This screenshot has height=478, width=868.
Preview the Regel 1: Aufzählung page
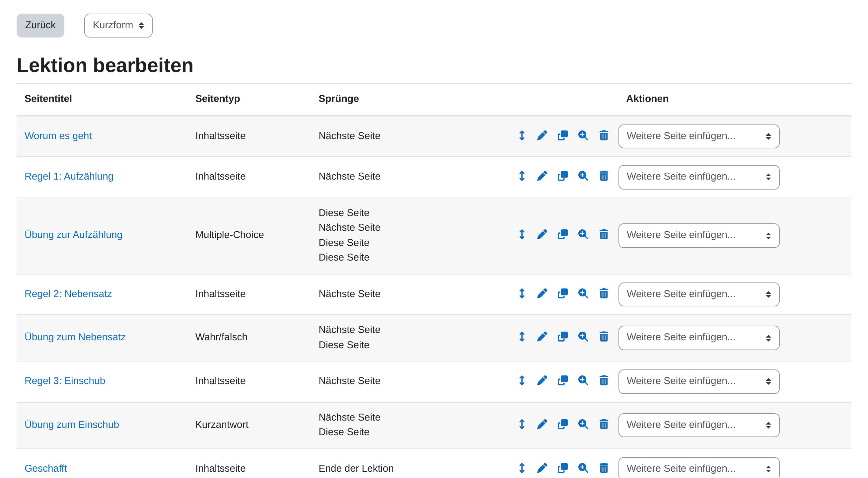point(583,176)
